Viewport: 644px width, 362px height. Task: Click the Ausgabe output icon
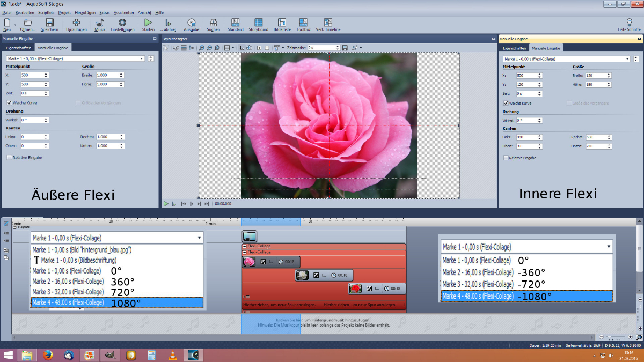[192, 23]
